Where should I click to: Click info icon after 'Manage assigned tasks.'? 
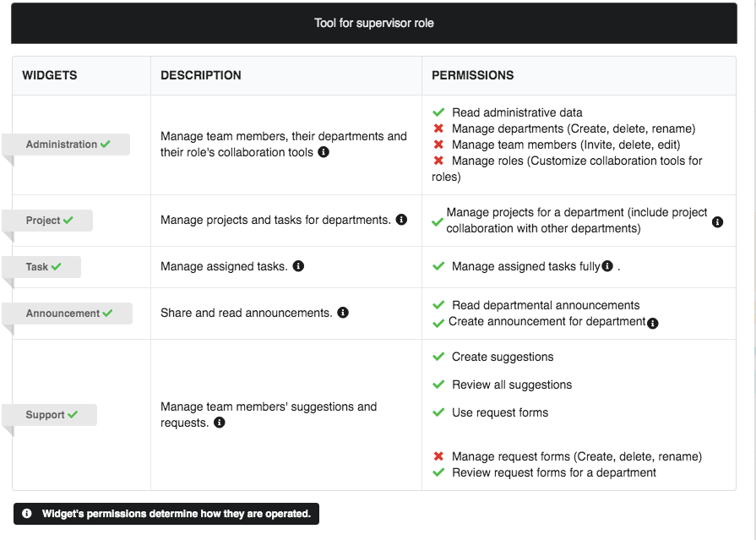click(298, 266)
